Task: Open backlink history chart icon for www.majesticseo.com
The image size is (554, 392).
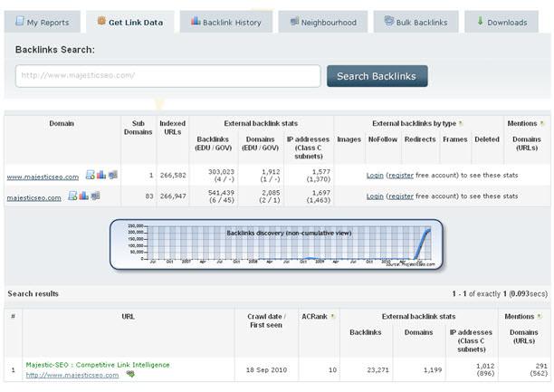Action: coord(101,175)
